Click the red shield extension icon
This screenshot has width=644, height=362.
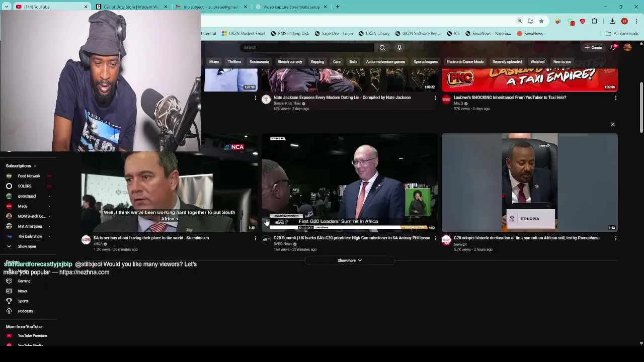coord(582,21)
